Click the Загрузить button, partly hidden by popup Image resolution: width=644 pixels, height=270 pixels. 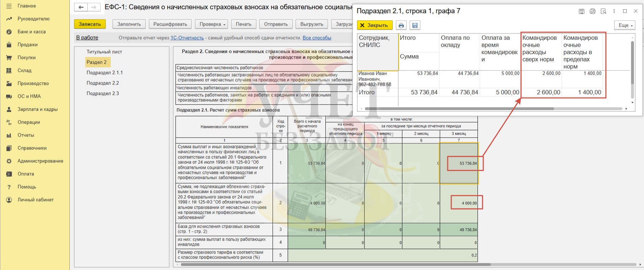coord(342,24)
